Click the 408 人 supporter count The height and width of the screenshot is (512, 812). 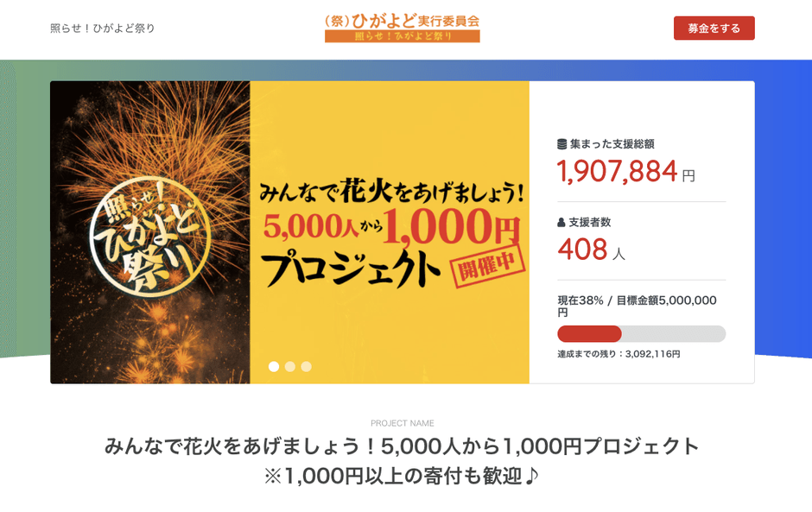[x=591, y=250]
